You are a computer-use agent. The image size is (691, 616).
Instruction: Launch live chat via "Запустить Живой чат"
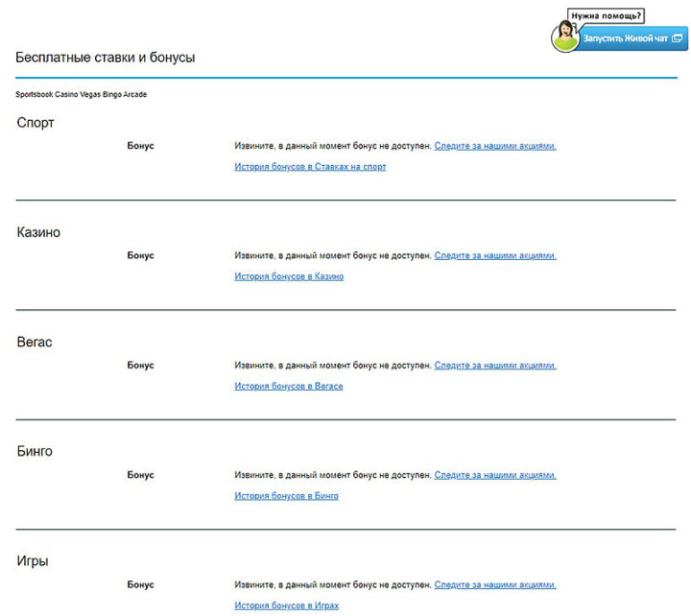tap(625, 38)
